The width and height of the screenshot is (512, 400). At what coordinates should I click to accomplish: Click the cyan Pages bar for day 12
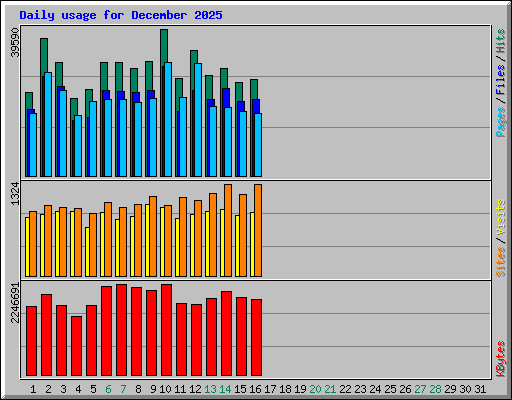[198, 120]
